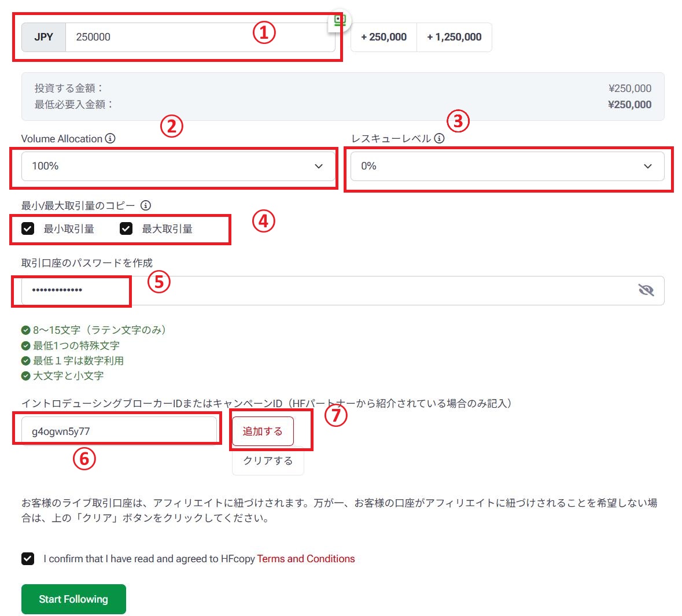Click the + 1,250,000 quick amount button
The image size is (682, 616).
coord(454,38)
